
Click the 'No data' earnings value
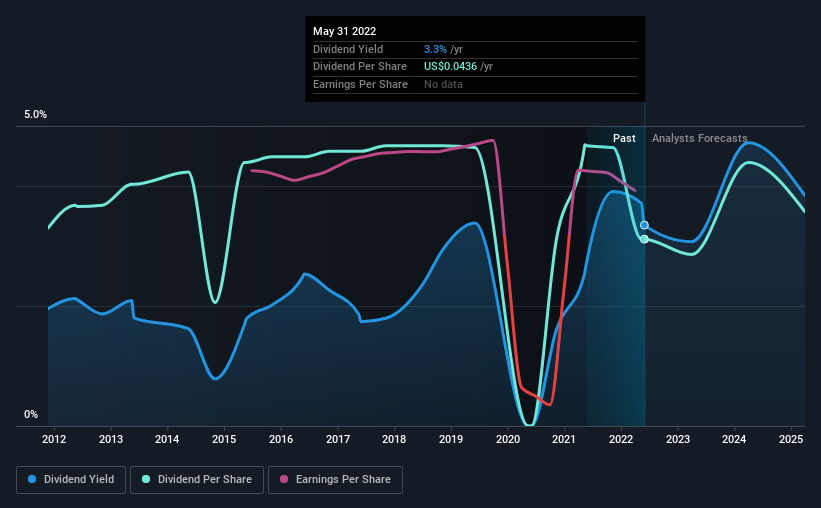[443, 84]
